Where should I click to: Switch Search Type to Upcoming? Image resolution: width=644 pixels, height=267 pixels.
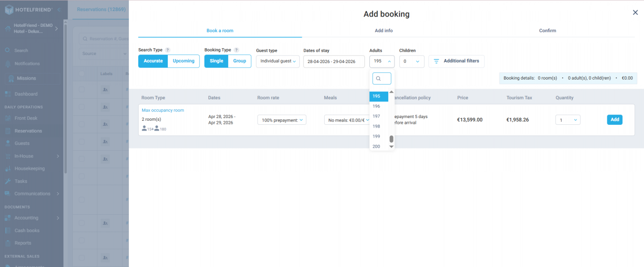click(183, 60)
